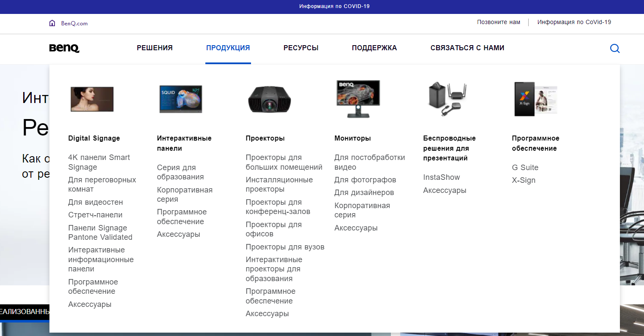Select Аксессуары under Беспроводные решения
Screen dimensions: 644x336
tap(445, 190)
